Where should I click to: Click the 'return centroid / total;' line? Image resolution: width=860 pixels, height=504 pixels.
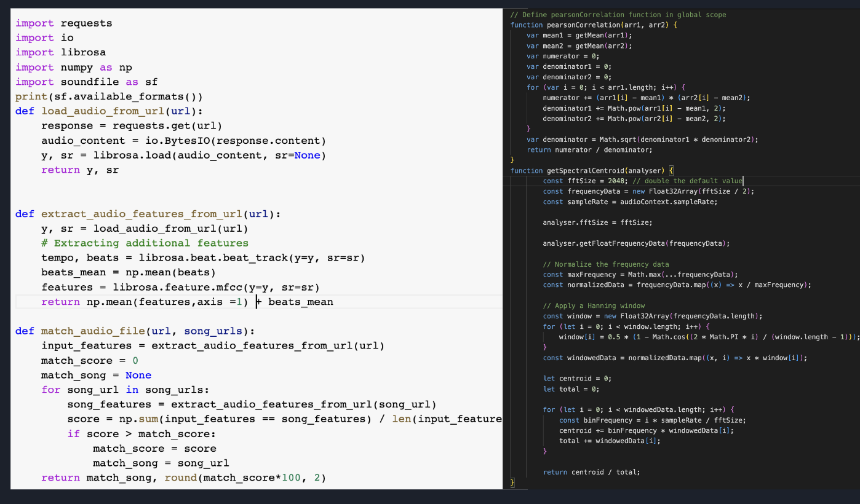point(592,472)
